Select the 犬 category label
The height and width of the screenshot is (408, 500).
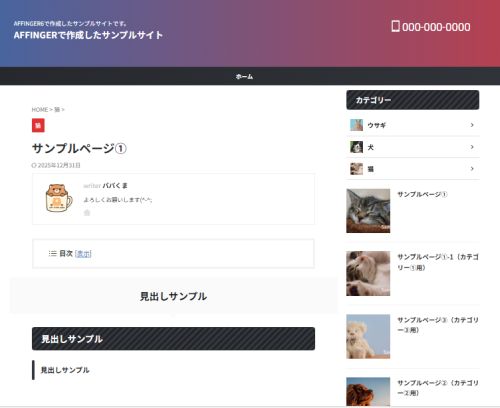point(370,147)
